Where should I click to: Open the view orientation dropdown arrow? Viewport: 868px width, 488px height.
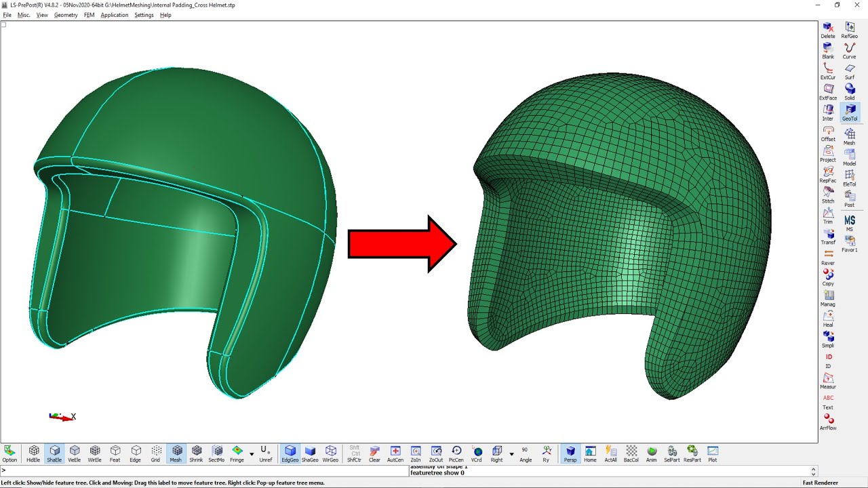tap(512, 454)
